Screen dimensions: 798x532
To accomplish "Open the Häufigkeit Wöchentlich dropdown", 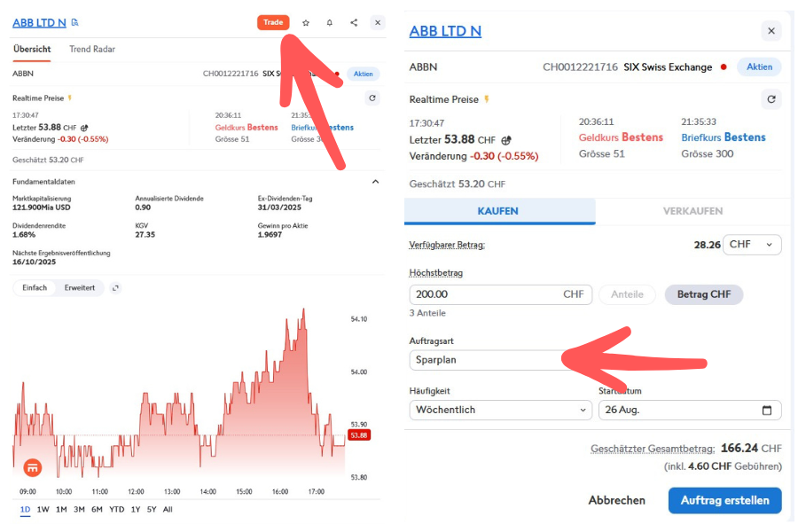I will 501,410.
